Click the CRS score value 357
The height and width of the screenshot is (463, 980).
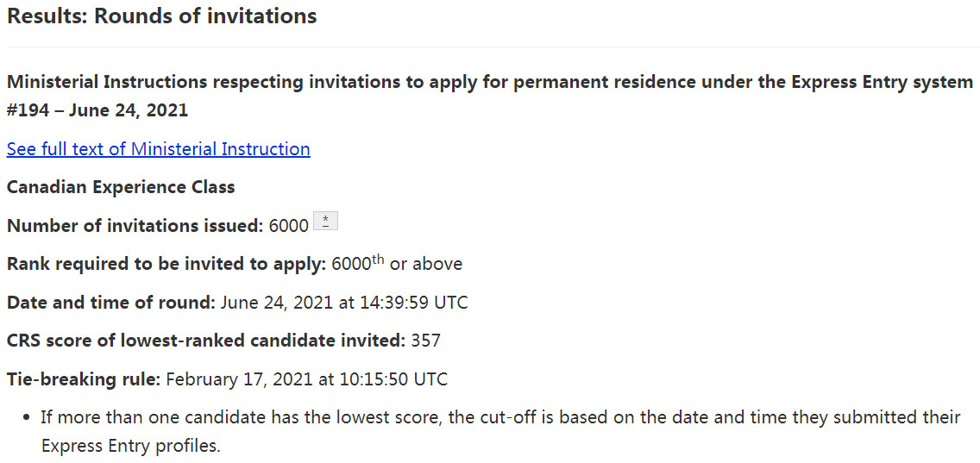(425, 341)
